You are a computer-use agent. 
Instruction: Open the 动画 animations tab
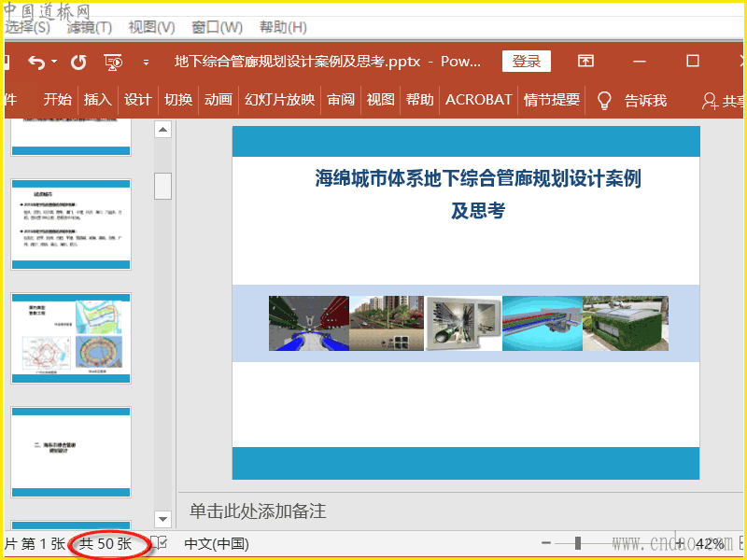point(218,100)
